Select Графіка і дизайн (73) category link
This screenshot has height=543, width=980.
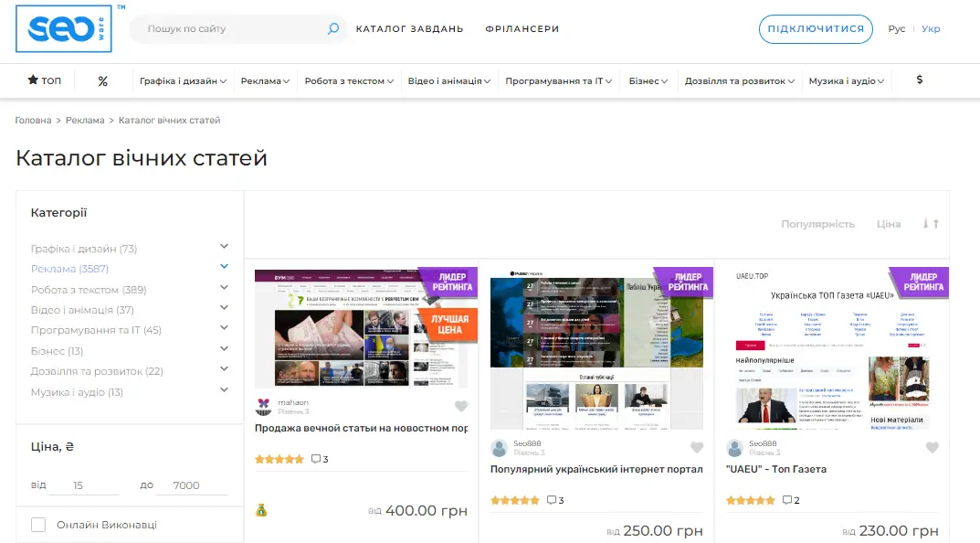click(x=84, y=249)
